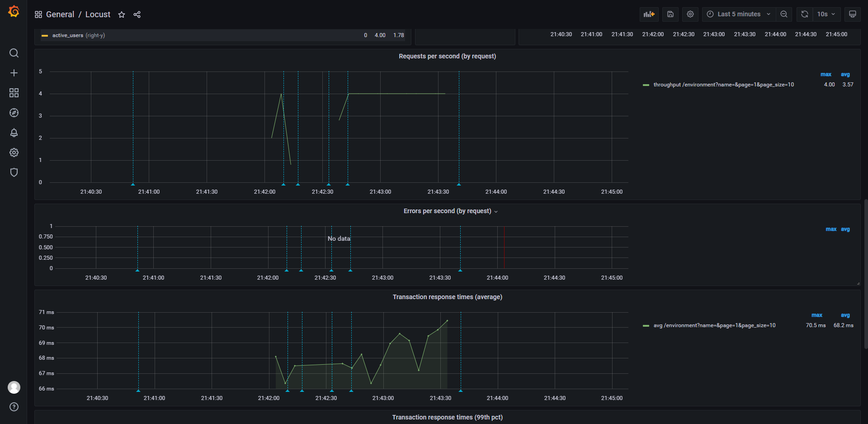Click yellow color swatch for active_users series
This screenshot has height=424, width=868.
(45, 35)
